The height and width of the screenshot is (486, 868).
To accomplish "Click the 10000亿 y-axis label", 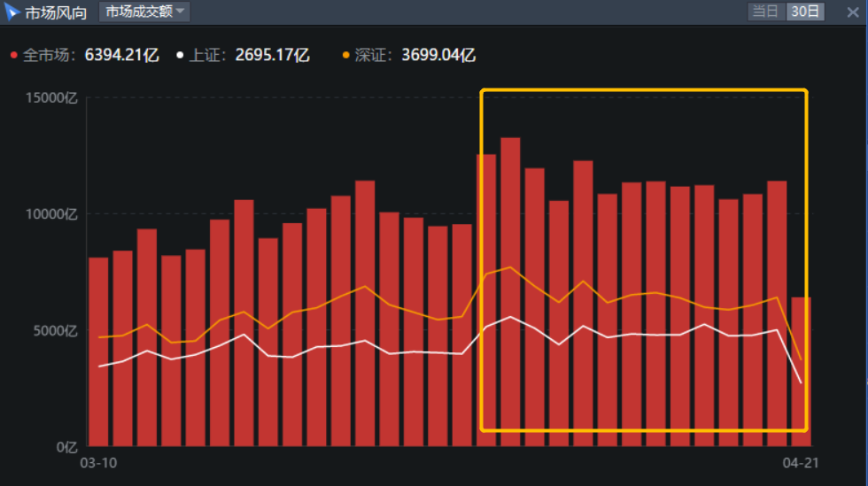I will click(x=51, y=214).
